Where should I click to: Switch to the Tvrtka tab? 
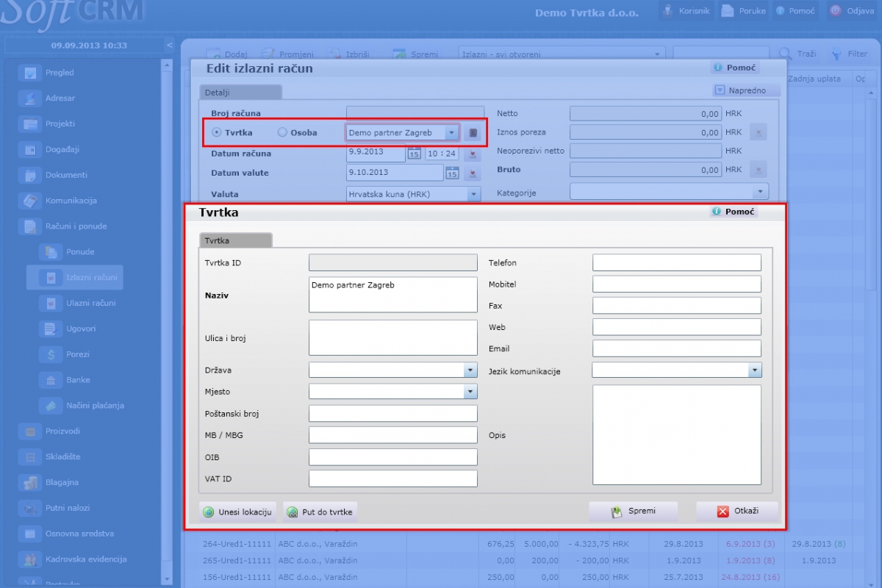(235, 240)
